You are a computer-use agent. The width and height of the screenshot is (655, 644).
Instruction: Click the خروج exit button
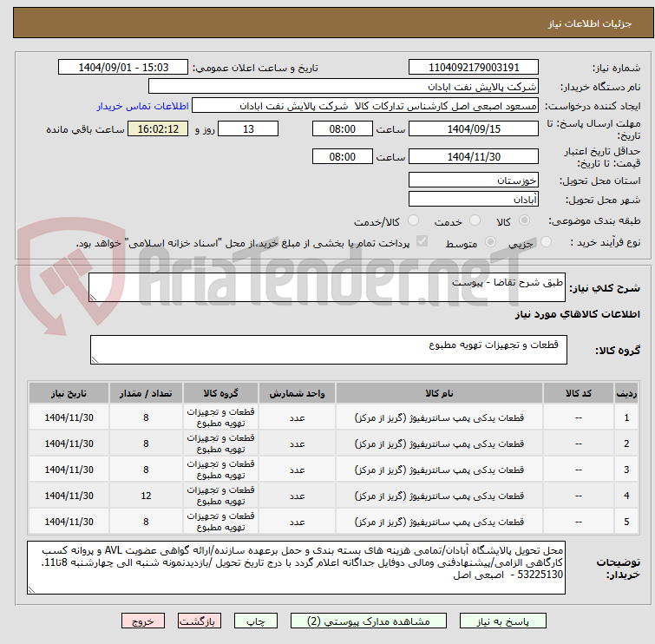click(143, 621)
